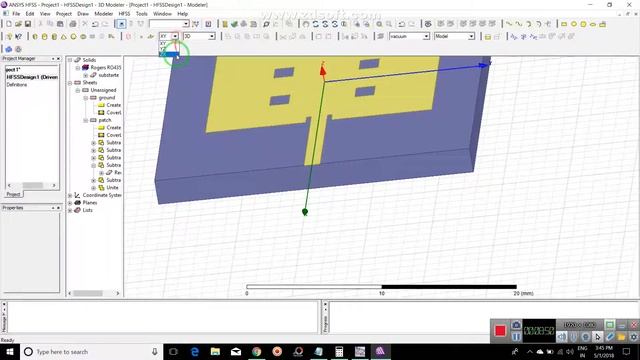Click the Print icon
640x360 pixels.
pos(73,24)
